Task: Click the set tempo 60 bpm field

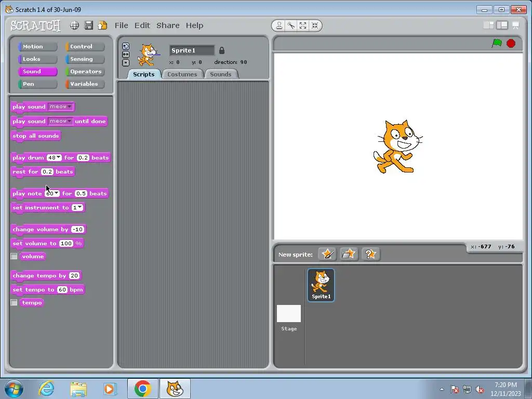Action: point(62,289)
